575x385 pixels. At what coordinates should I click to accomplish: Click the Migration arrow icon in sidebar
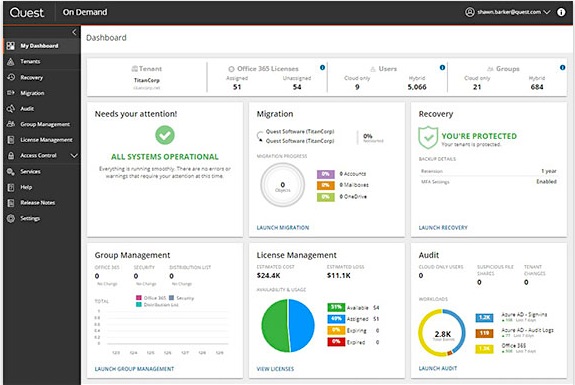coord(11,93)
